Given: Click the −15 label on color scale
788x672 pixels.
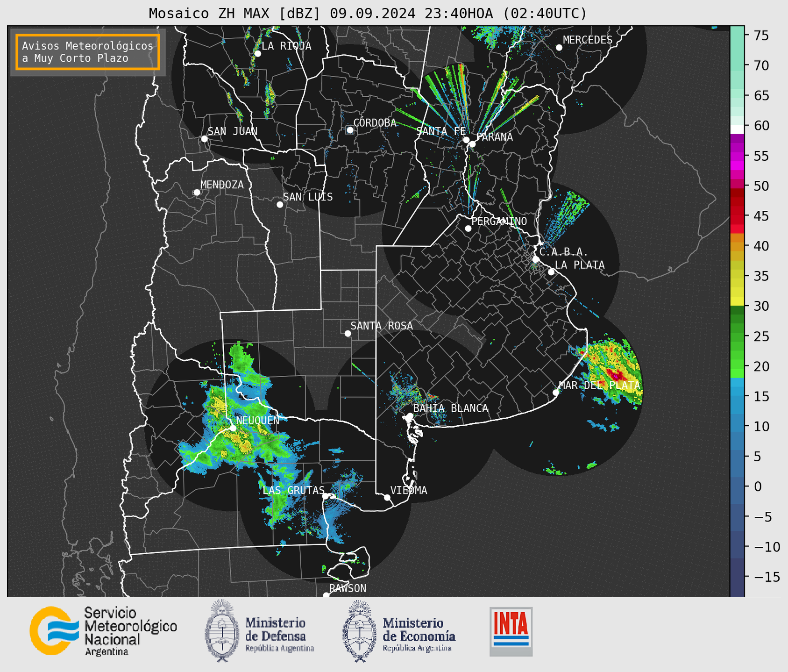Looking at the screenshot, I should coord(767,577).
